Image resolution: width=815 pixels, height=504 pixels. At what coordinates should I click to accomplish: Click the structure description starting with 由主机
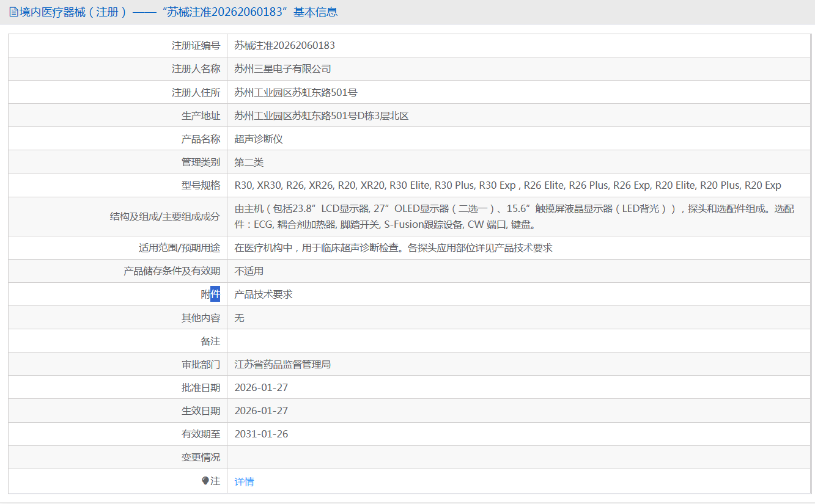coord(514,216)
